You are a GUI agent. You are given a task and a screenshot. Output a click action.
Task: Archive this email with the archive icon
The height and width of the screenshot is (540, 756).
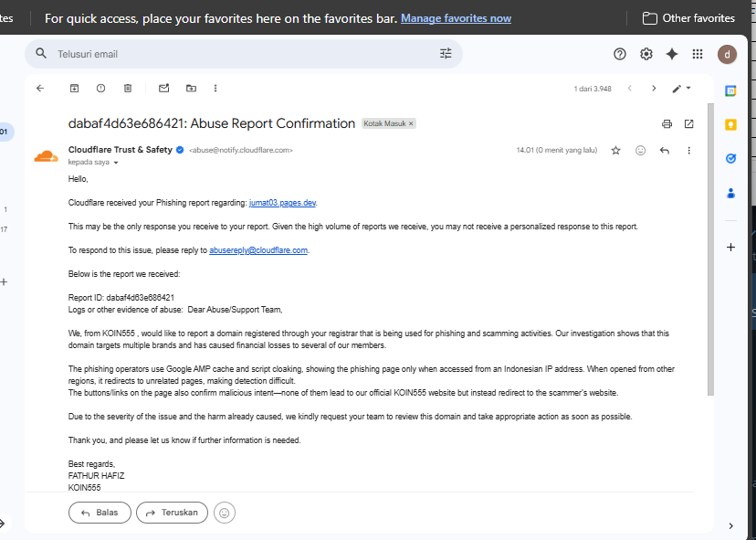coord(74,89)
